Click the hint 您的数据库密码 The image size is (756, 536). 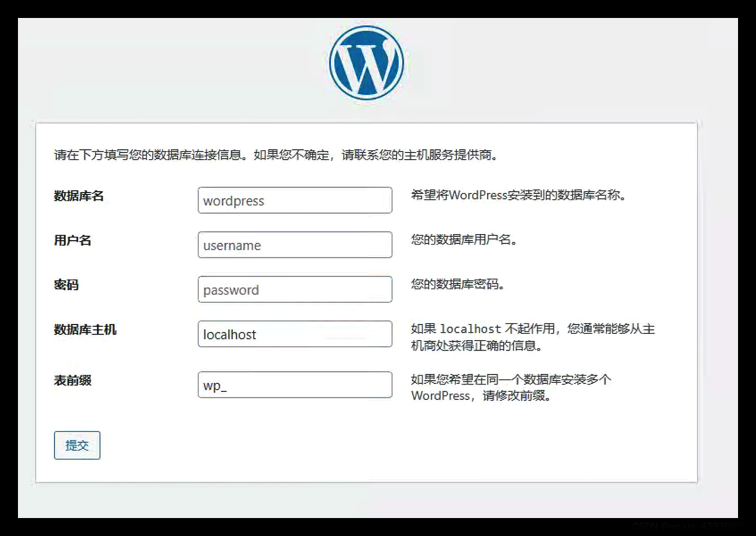pos(458,285)
